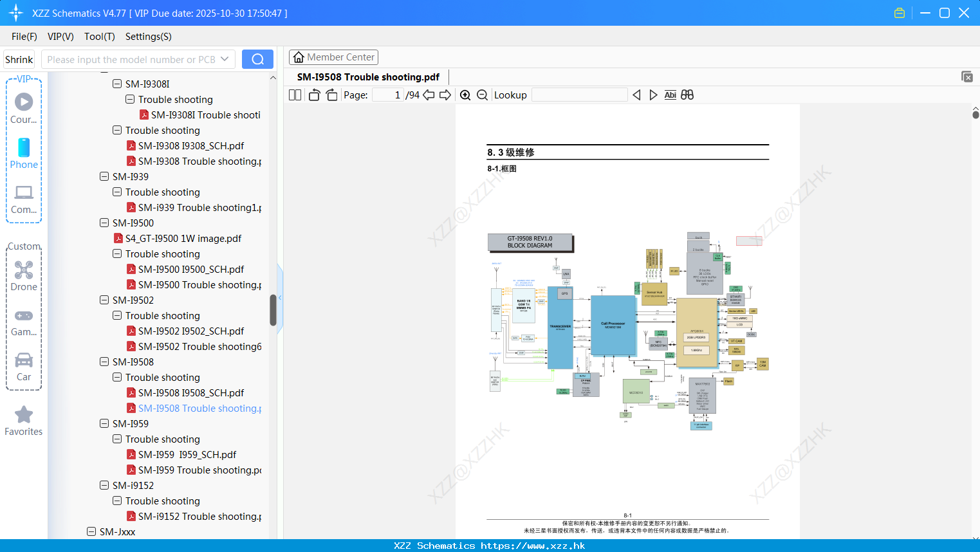Collapse the side panel handle
Image resolution: width=980 pixels, height=552 pixels.
280,297
